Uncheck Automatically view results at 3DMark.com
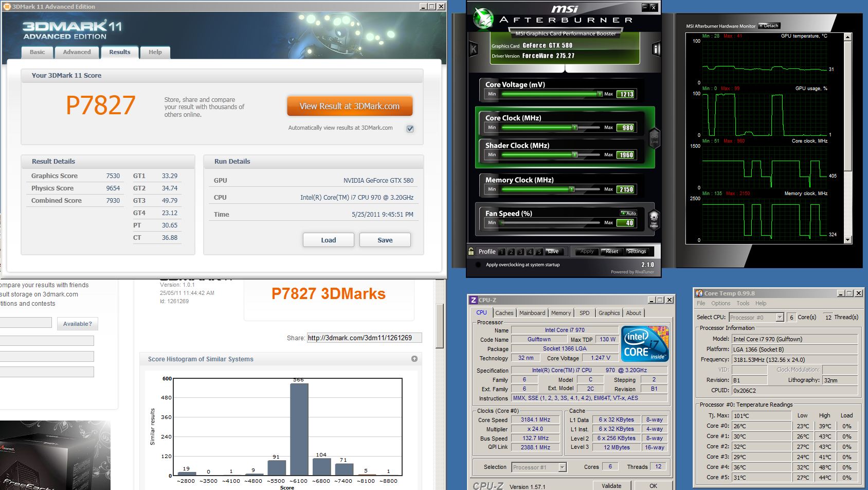 [x=410, y=129]
